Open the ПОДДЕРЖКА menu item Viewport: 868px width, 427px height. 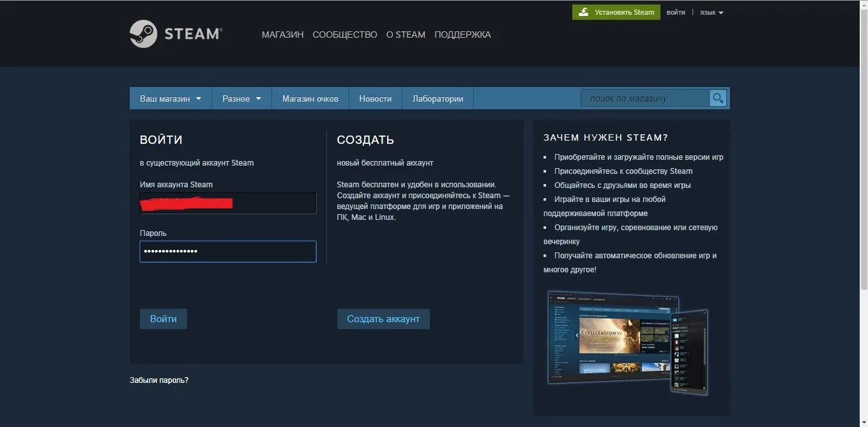462,35
